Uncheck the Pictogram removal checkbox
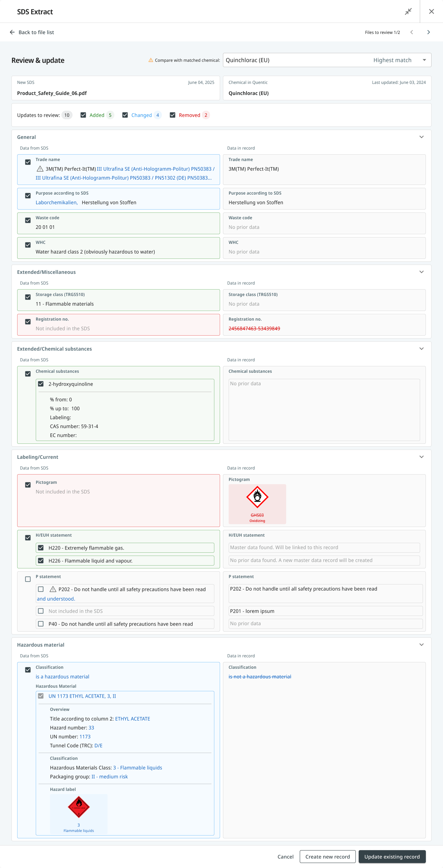 [x=28, y=485]
